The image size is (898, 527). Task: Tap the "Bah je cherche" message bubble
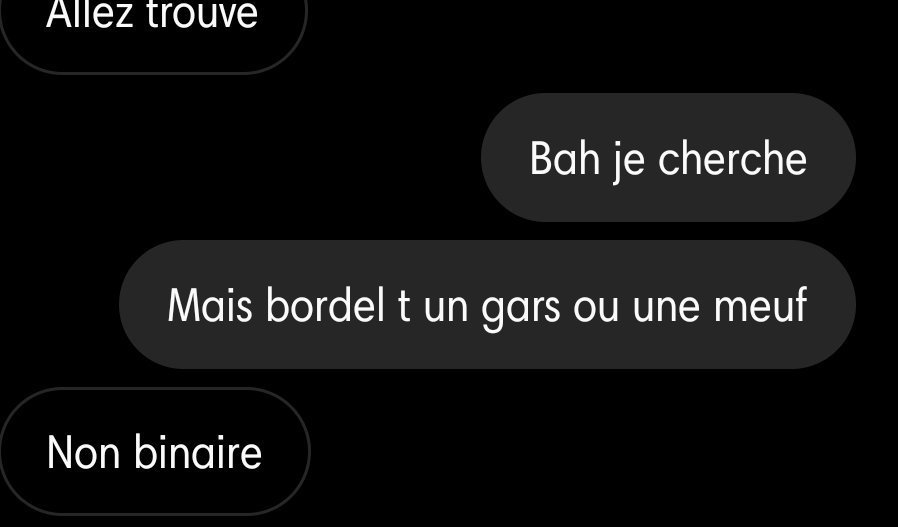pyautogui.click(x=668, y=158)
